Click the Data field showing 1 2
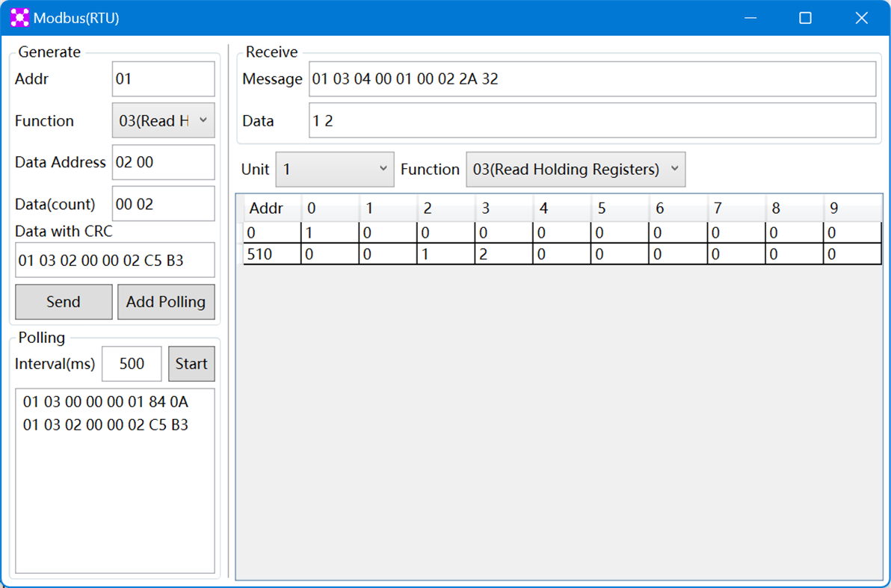The height and width of the screenshot is (588, 891). (592, 120)
